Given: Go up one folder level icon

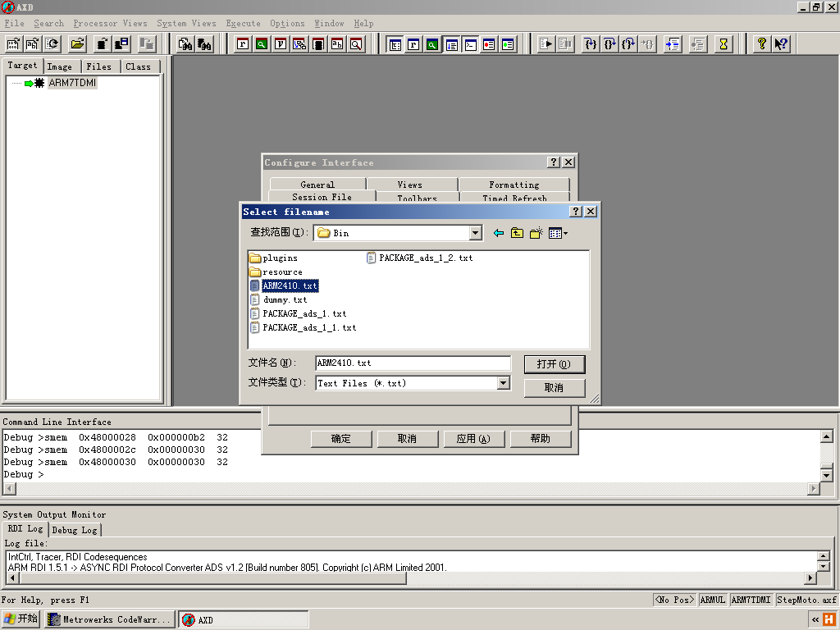Looking at the screenshot, I should [517, 233].
